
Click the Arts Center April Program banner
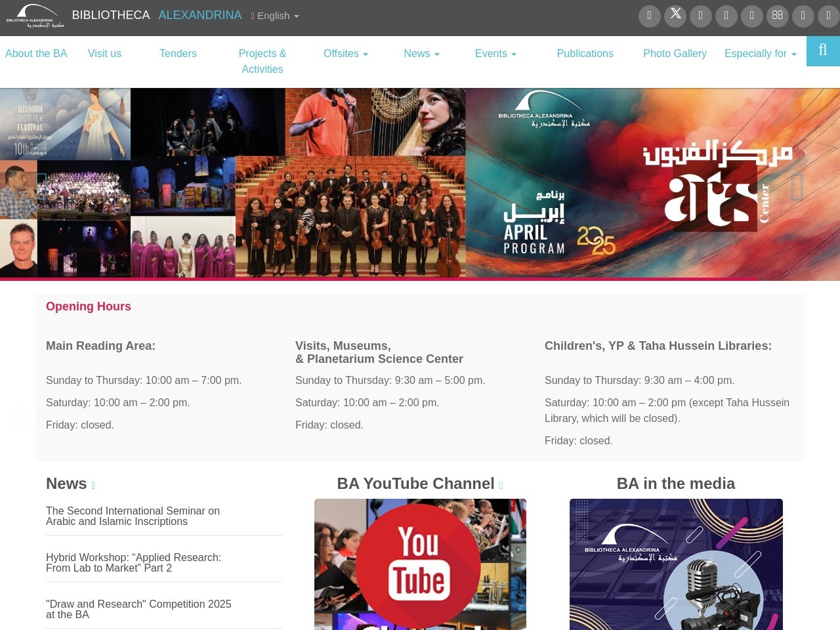pos(420,184)
